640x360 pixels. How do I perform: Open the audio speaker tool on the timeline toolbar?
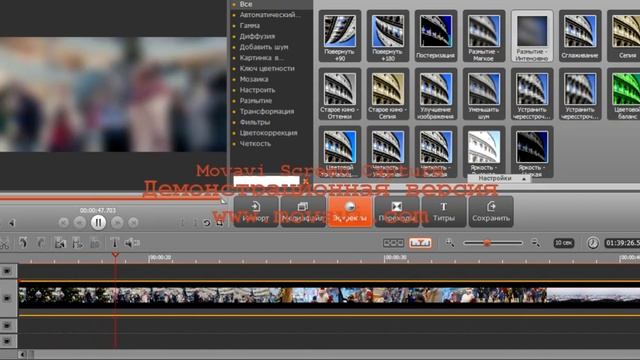[x=132, y=243]
